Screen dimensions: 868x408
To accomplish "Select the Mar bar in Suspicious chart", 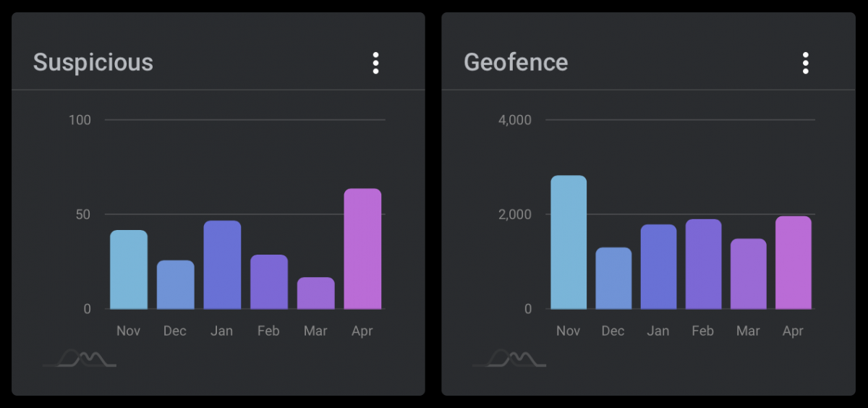I will click(x=316, y=293).
